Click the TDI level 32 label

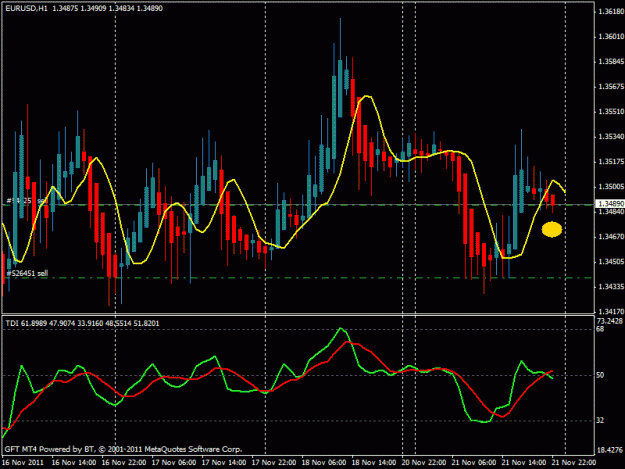(600, 420)
